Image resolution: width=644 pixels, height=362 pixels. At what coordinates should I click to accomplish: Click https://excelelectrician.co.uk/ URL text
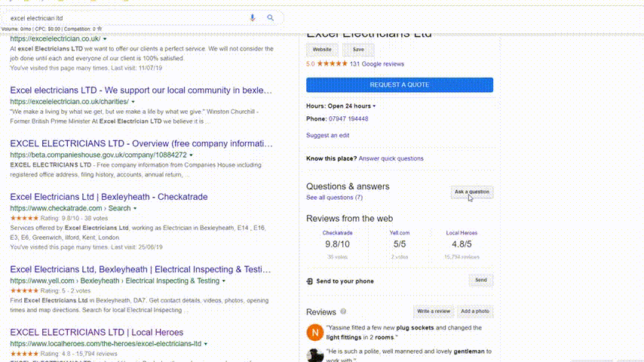(55, 38)
